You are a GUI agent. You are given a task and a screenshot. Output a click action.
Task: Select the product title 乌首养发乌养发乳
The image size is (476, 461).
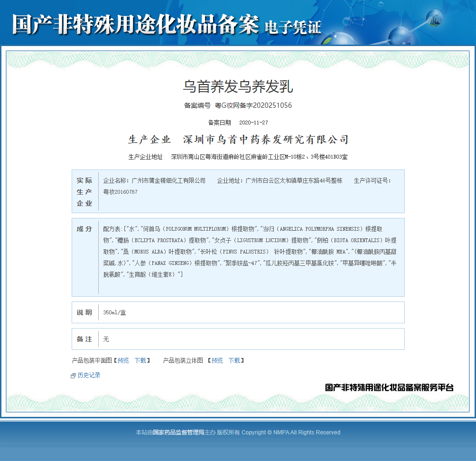(238, 86)
